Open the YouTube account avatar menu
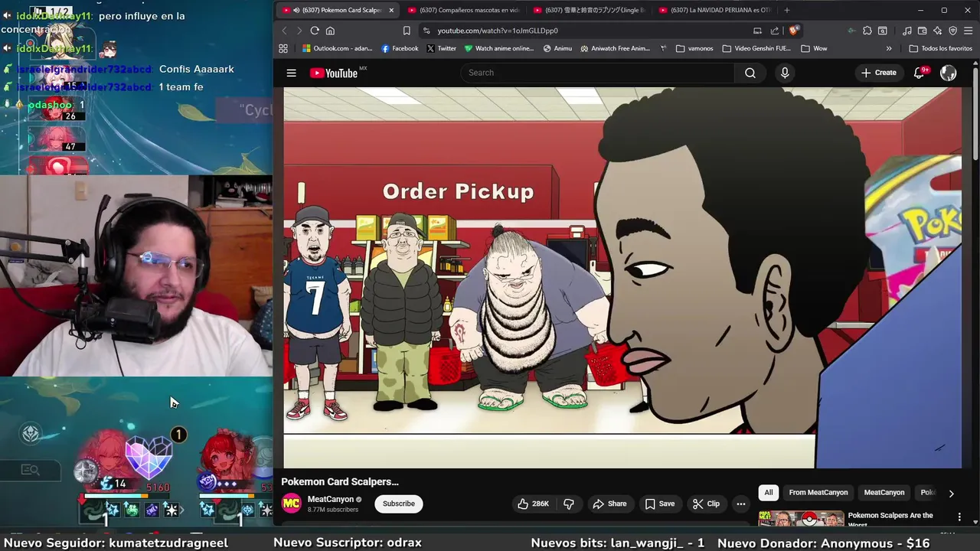This screenshot has width=980, height=551. [x=948, y=73]
